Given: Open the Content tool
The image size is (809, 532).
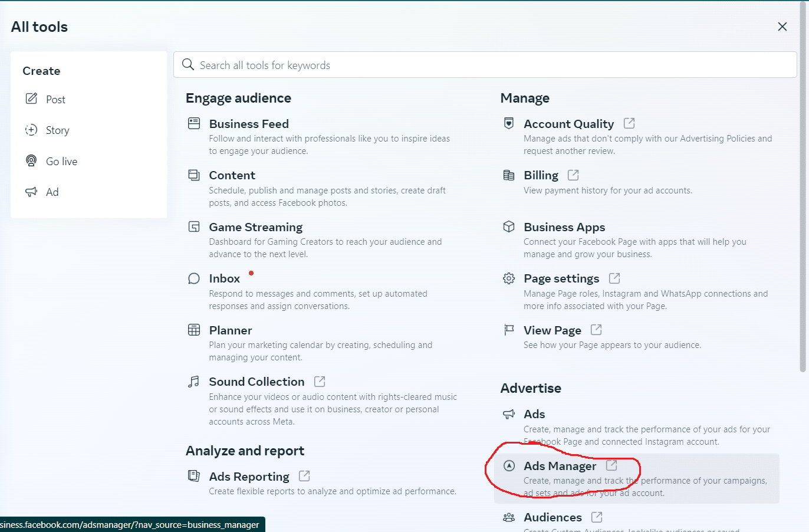Looking at the screenshot, I should 232,175.
